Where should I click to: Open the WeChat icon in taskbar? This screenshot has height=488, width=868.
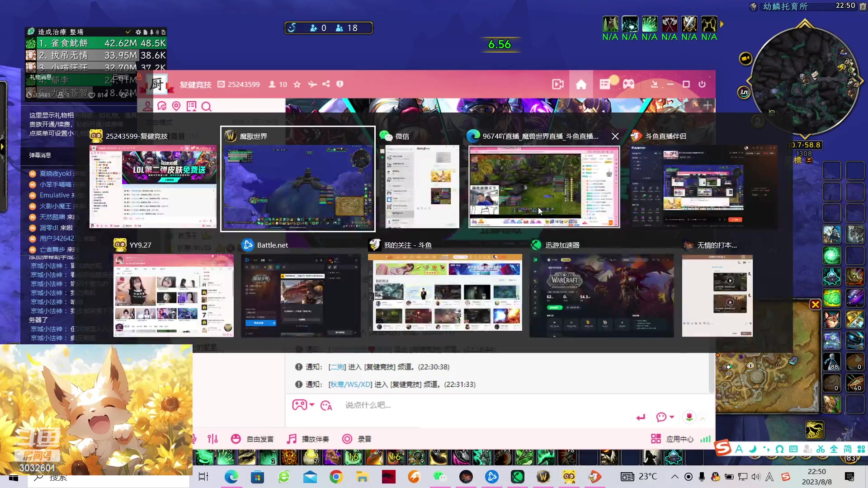[x=439, y=477]
